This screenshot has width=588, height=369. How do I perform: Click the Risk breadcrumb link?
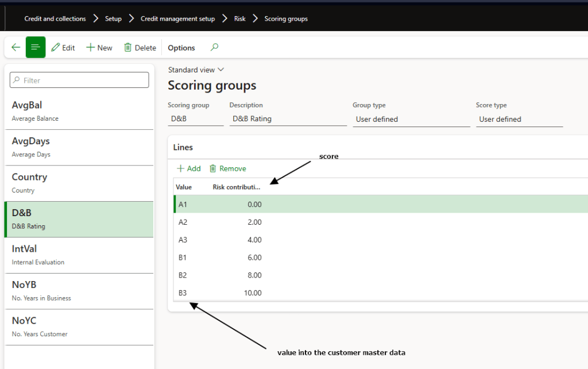coord(239,19)
